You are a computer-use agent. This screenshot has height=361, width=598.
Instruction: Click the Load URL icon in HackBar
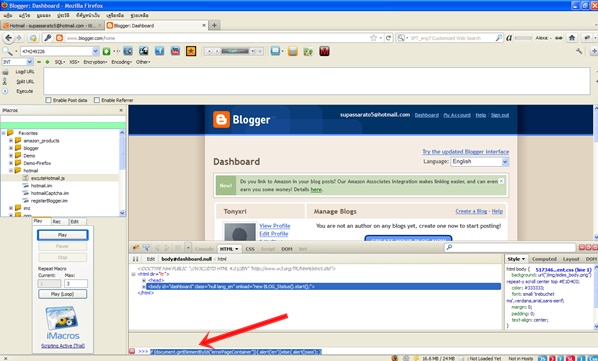(x=5, y=72)
